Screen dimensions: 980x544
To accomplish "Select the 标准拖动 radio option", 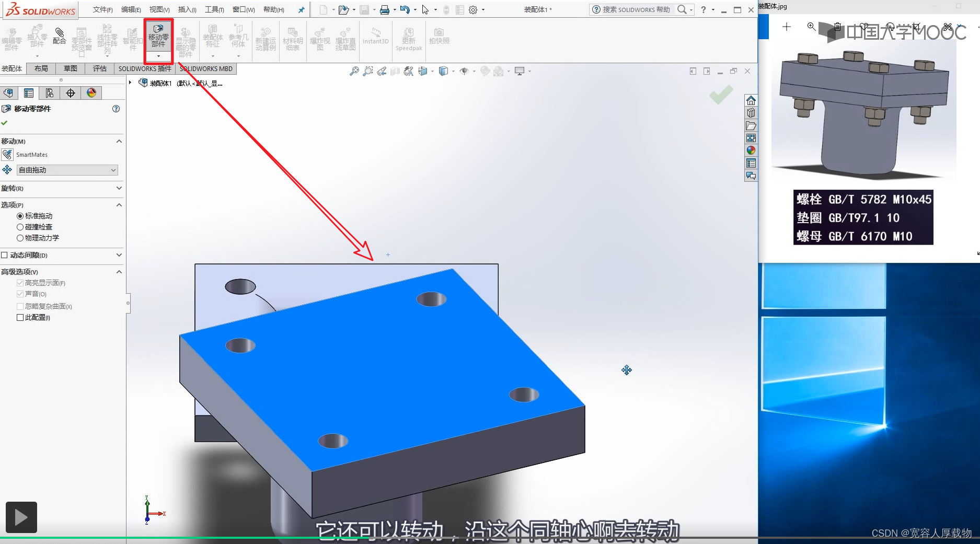I will point(20,216).
